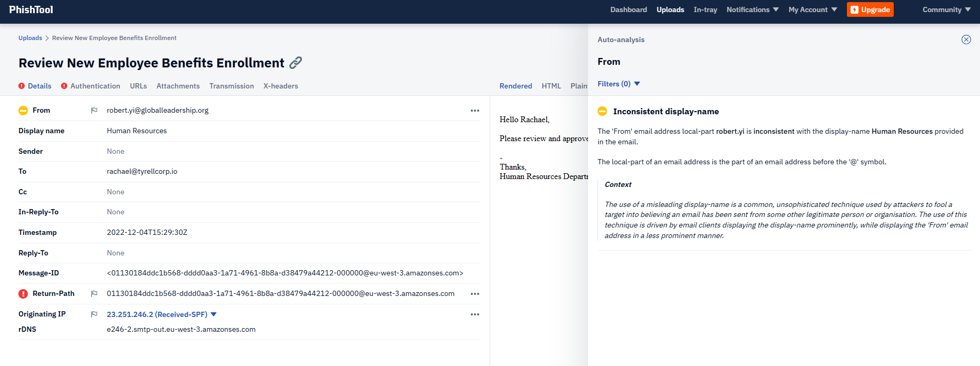Click the flag icon in the Return-Path row
The image size is (980, 366).
pos(94,294)
